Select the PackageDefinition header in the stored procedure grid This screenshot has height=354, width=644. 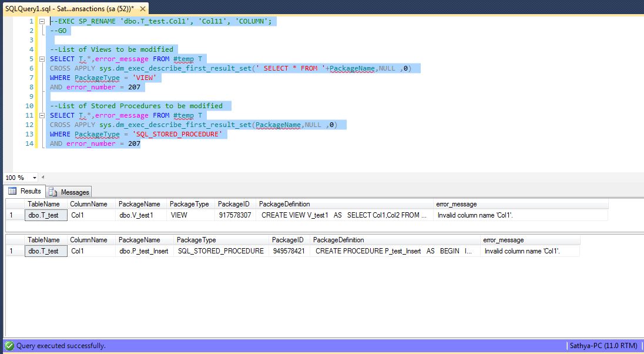tap(395, 240)
